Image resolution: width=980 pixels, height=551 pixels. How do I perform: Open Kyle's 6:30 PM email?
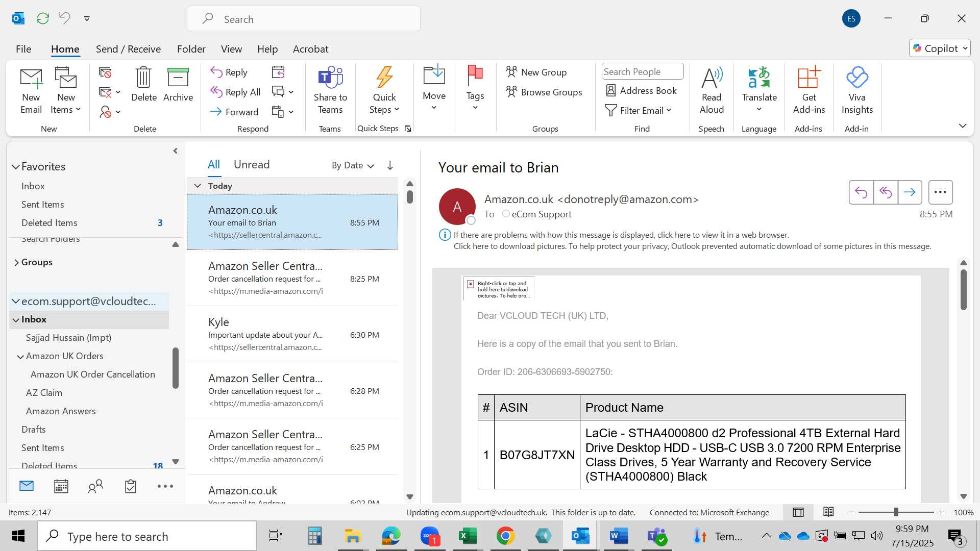pyautogui.click(x=292, y=334)
